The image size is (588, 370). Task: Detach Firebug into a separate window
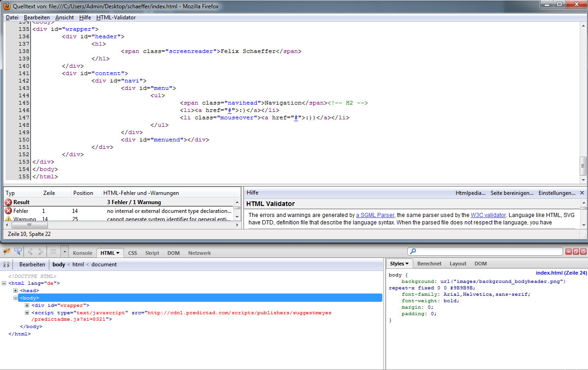(x=576, y=252)
